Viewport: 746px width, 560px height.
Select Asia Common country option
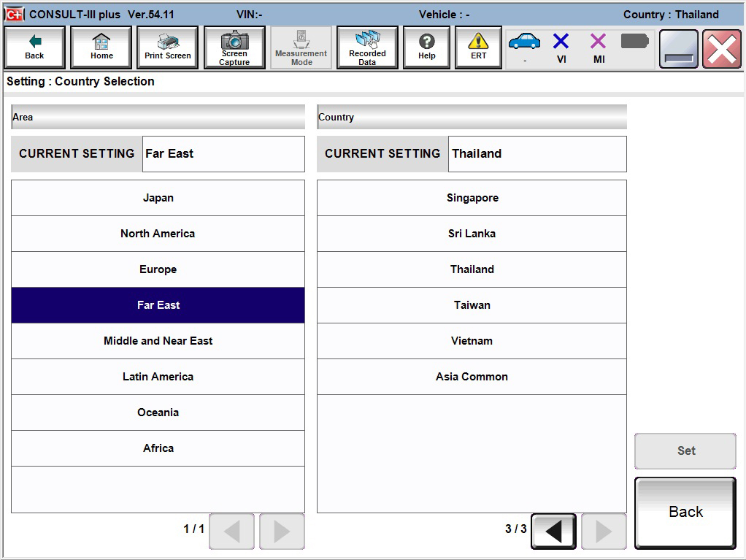tap(472, 376)
